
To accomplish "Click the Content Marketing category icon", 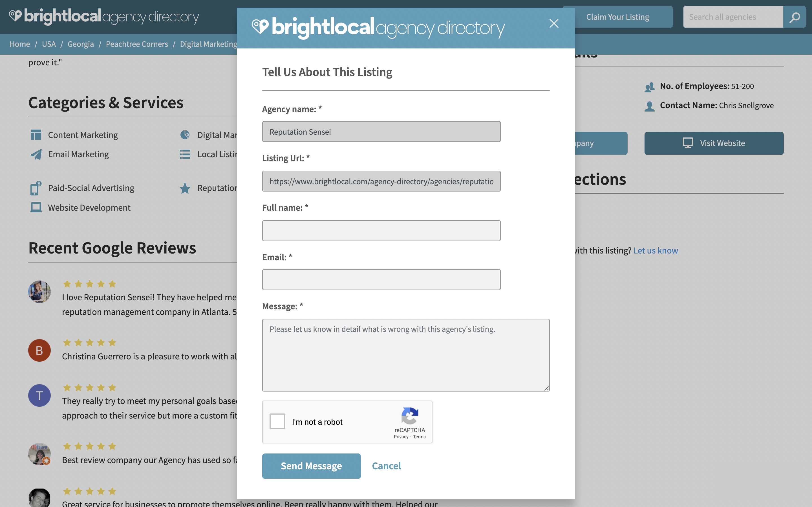I will coord(36,135).
